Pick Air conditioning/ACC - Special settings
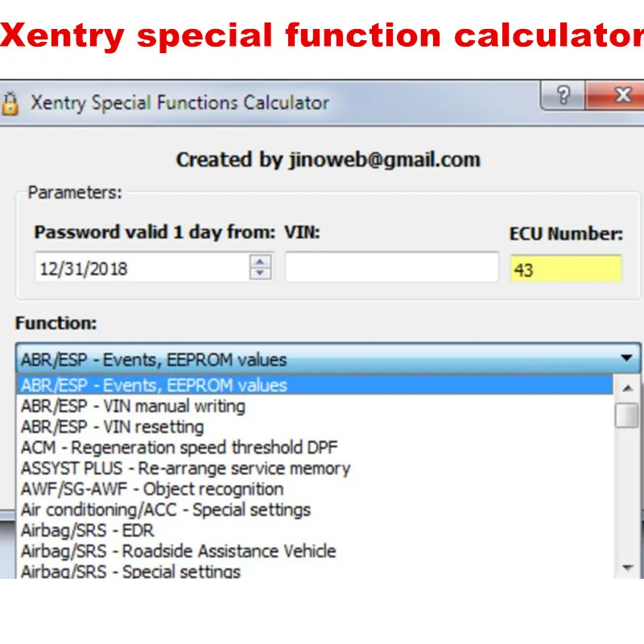 315,510
